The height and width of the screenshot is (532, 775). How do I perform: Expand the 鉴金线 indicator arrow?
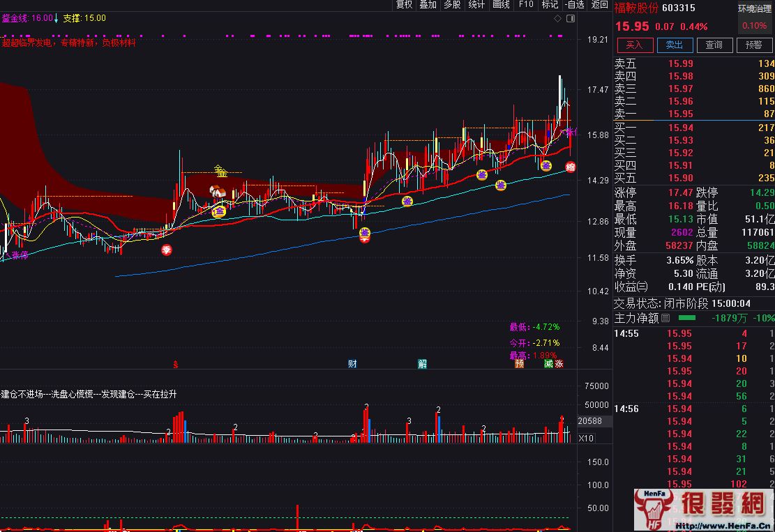[57, 19]
